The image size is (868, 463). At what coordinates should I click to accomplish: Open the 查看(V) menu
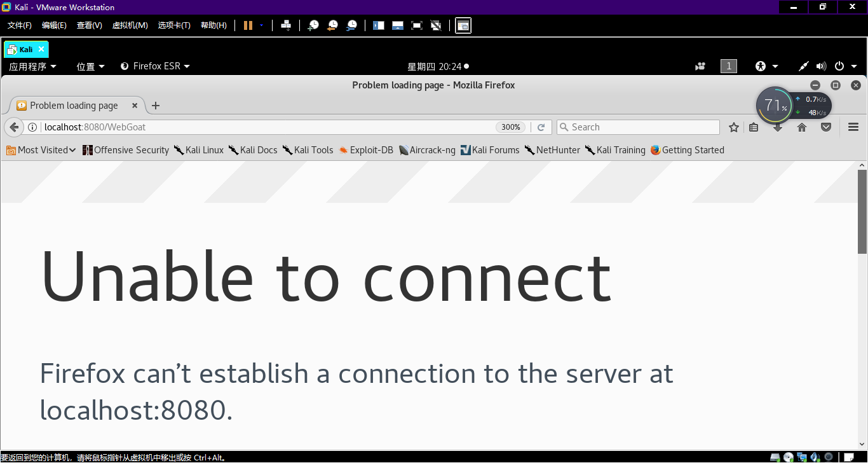click(90, 25)
